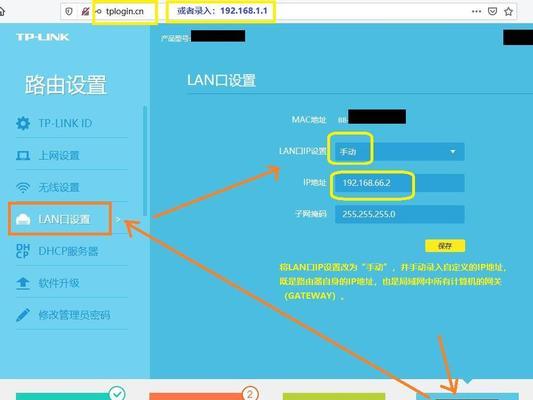Click the DHCP icon in sidebar

coord(23,251)
